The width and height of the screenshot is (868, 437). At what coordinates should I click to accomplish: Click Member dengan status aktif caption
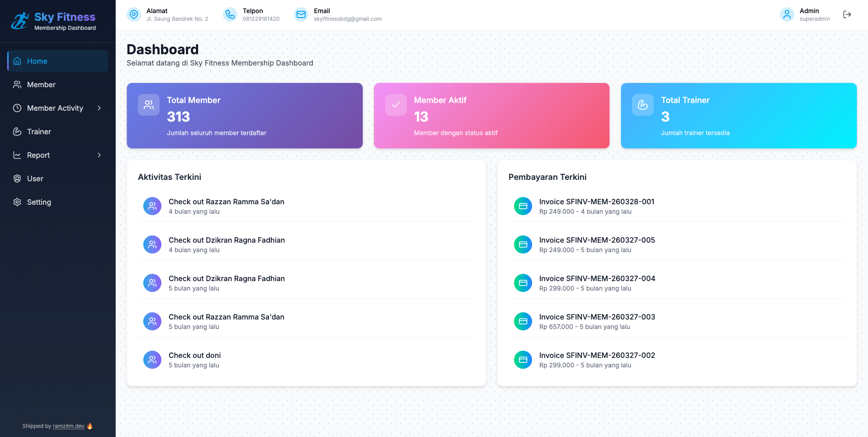[x=456, y=133]
